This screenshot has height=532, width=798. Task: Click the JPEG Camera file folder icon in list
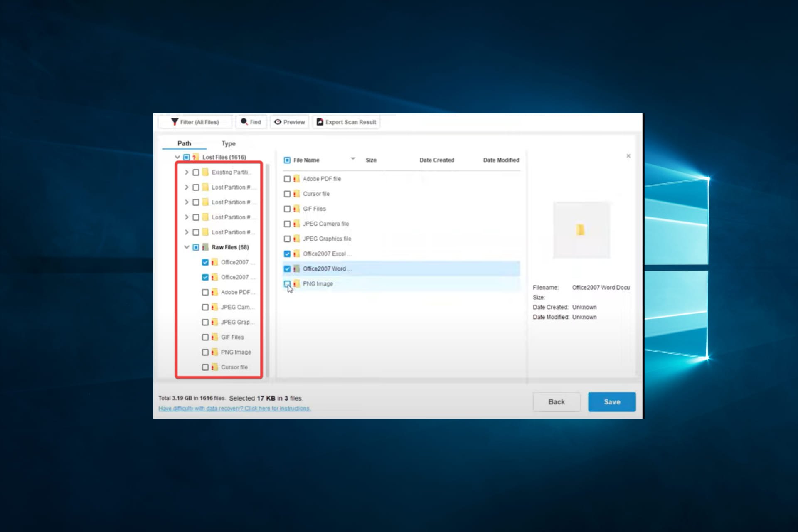296,224
